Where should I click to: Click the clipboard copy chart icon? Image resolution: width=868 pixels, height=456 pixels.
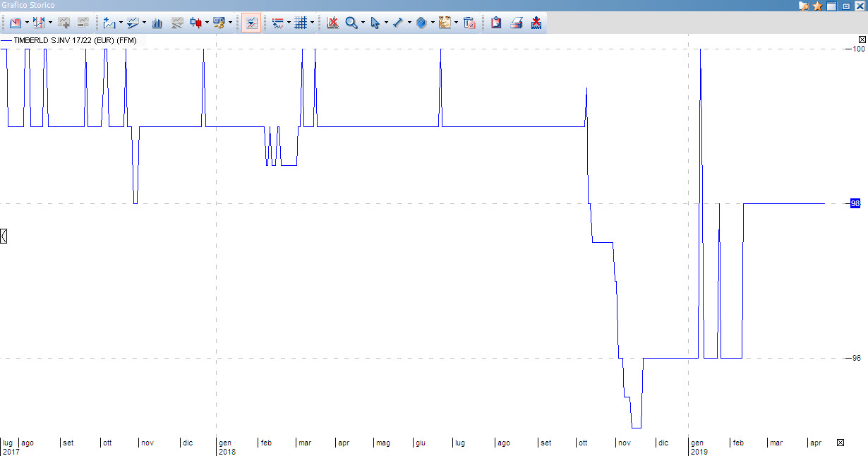(496, 23)
